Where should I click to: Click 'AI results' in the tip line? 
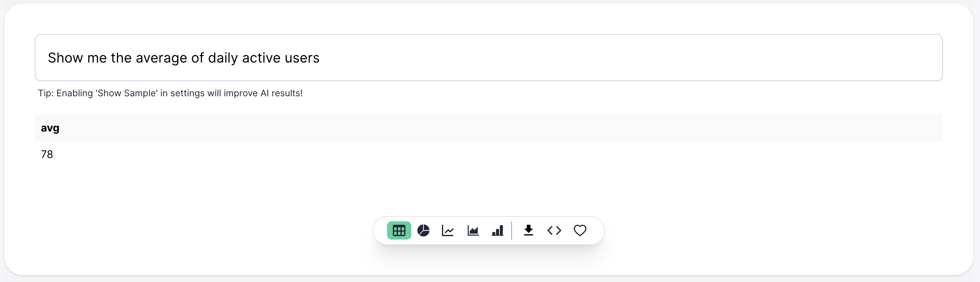[281, 93]
